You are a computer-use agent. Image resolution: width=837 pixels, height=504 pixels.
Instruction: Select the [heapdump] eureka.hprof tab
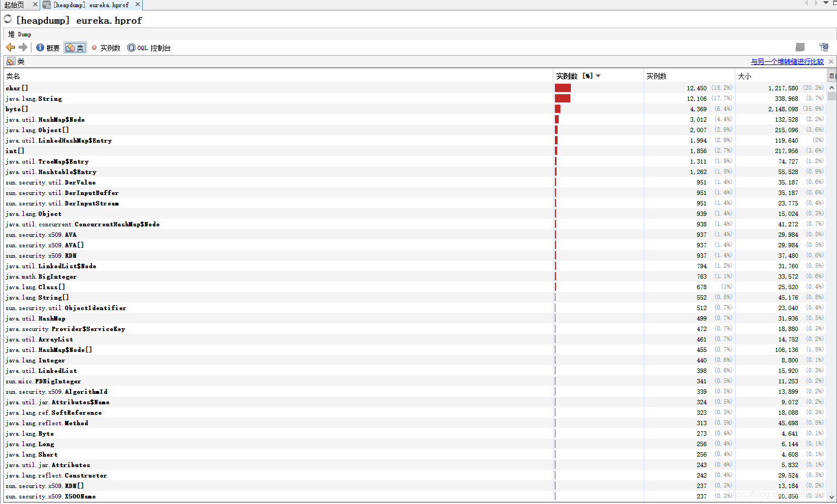91,5
